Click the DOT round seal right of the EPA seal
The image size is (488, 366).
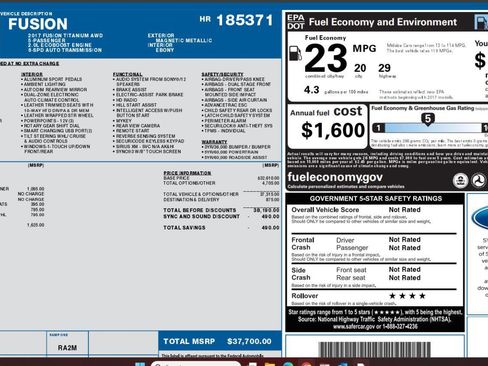coord(479,180)
